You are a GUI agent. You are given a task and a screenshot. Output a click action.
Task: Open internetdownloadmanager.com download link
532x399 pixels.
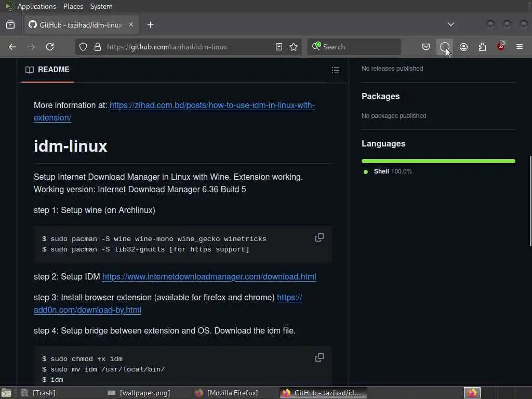(x=209, y=277)
